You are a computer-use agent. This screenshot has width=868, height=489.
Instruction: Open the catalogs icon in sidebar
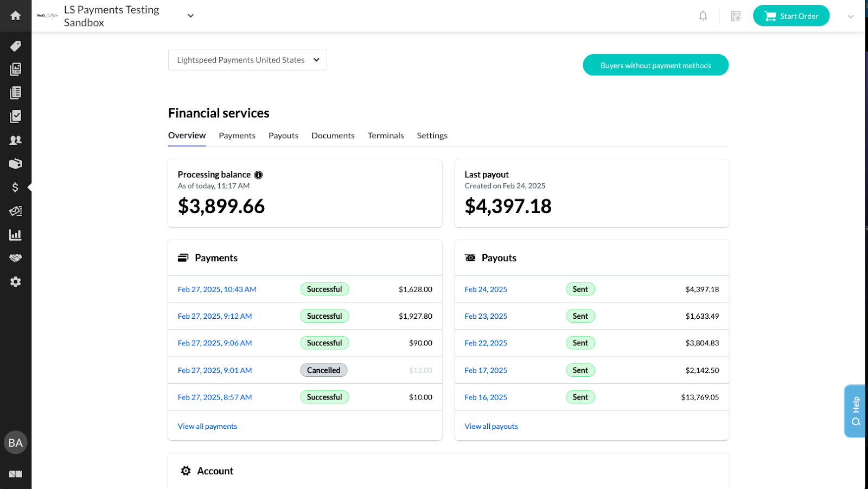coord(16,69)
